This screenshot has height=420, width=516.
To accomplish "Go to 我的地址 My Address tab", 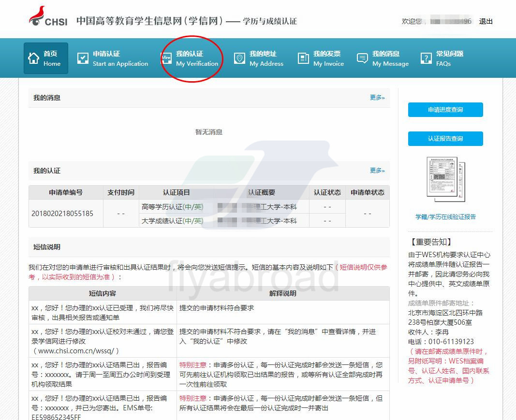I will click(x=266, y=58).
